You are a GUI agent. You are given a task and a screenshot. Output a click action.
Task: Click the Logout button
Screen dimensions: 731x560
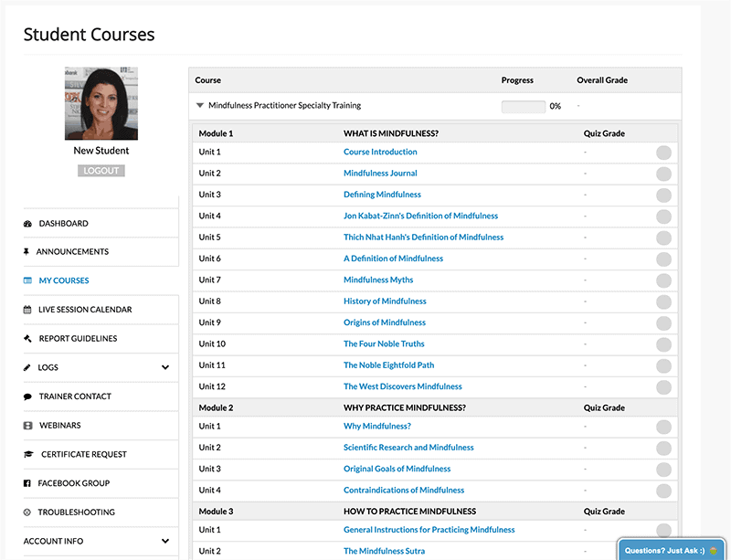click(x=101, y=171)
